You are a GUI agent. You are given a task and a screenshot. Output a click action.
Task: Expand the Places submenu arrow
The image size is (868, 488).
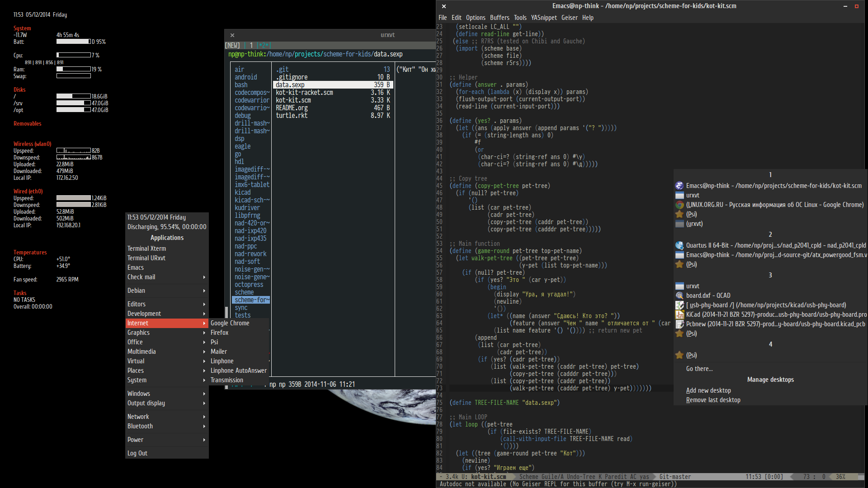coord(204,371)
